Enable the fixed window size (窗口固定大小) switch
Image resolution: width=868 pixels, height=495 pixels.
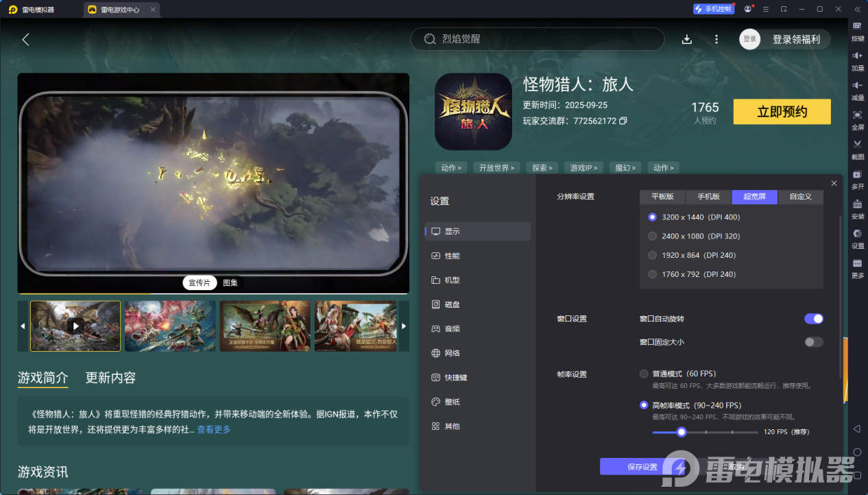(x=813, y=342)
